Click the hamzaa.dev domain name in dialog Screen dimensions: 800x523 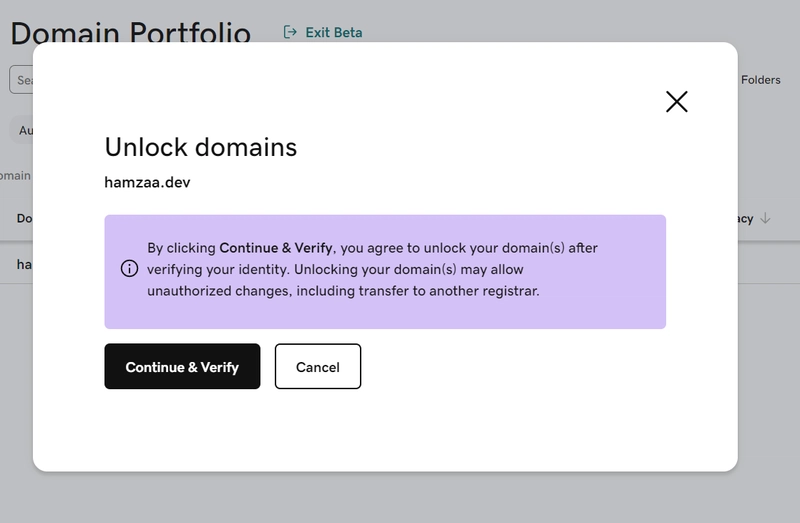147,182
